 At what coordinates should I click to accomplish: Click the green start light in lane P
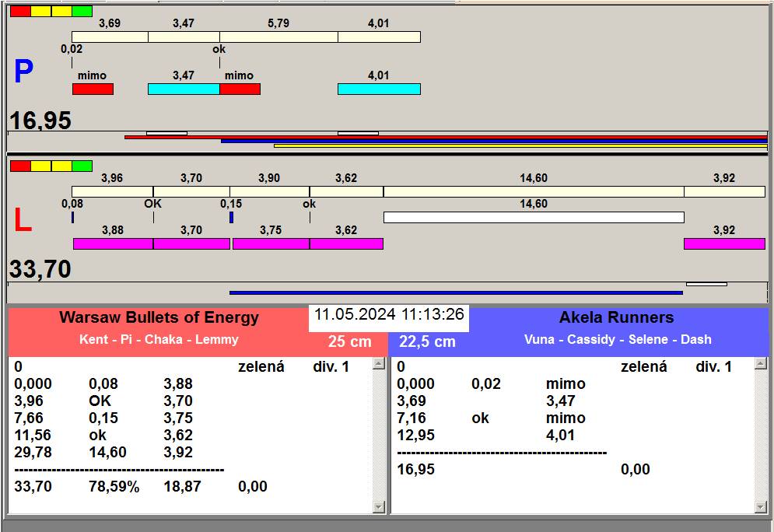(82, 11)
